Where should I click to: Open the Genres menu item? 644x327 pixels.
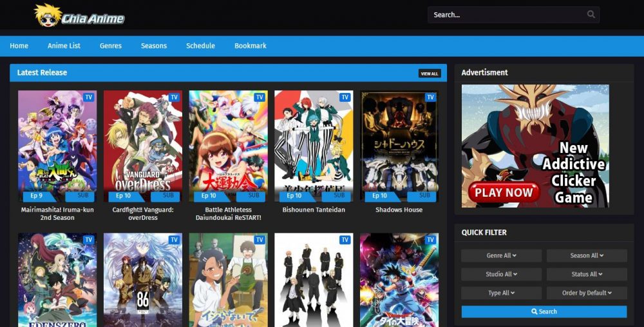tap(111, 46)
